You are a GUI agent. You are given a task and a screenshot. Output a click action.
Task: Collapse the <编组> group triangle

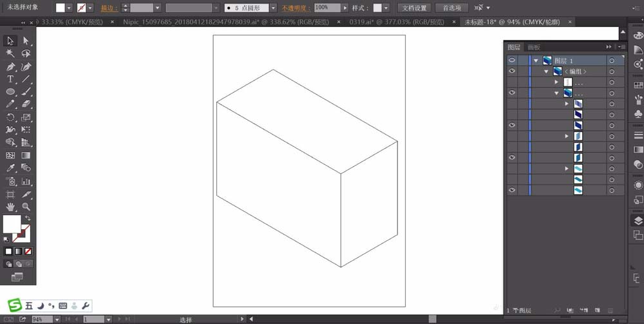[546, 71]
